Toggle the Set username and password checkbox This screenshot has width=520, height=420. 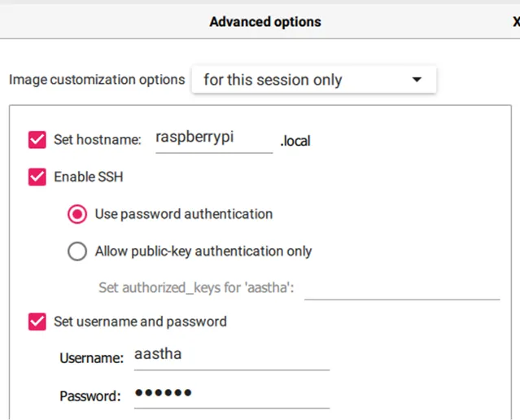pos(37,322)
